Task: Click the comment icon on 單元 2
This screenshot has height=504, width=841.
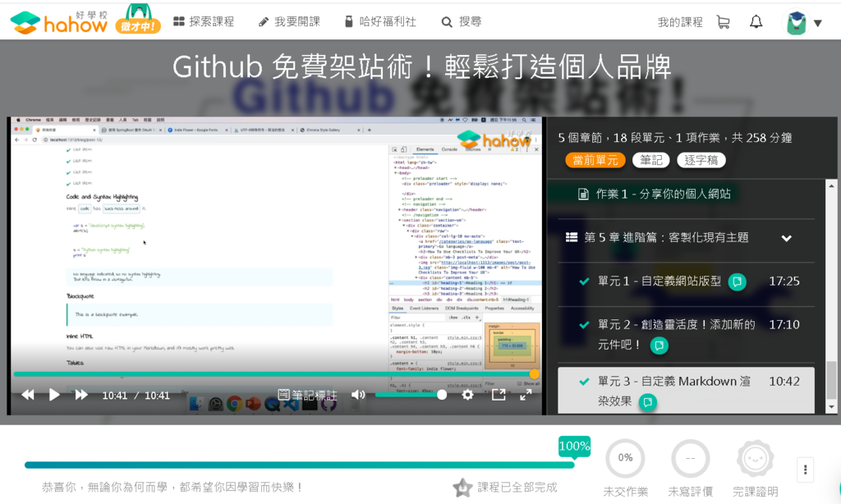Action: pyautogui.click(x=659, y=346)
